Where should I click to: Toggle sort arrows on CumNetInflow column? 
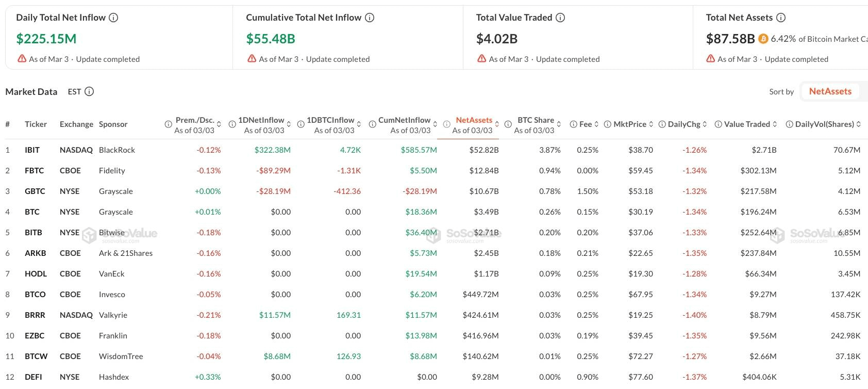(435, 124)
